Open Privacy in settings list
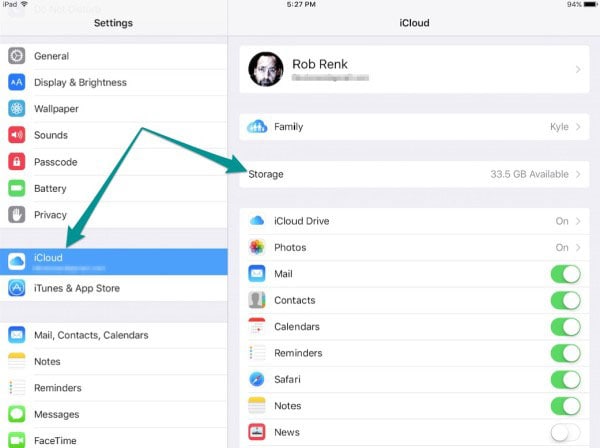The width and height of the screenshot is (600, 448). click(x=114, y=215)
